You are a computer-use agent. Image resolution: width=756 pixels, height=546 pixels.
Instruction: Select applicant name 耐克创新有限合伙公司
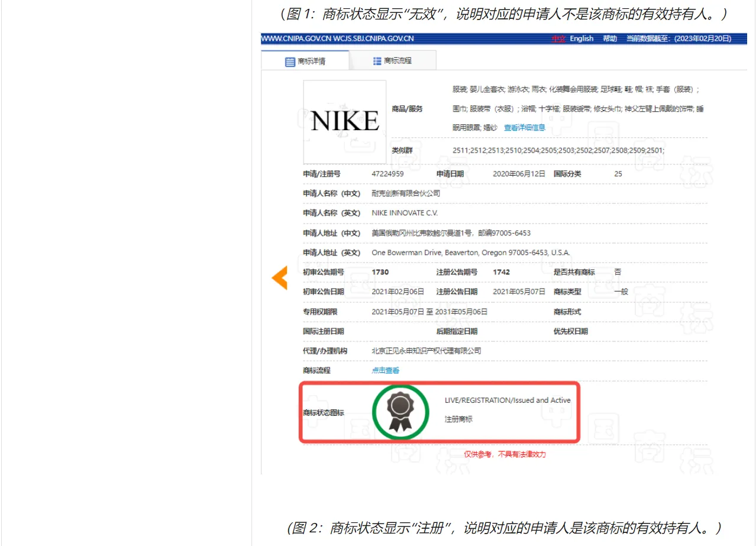[x=406, y=193]
